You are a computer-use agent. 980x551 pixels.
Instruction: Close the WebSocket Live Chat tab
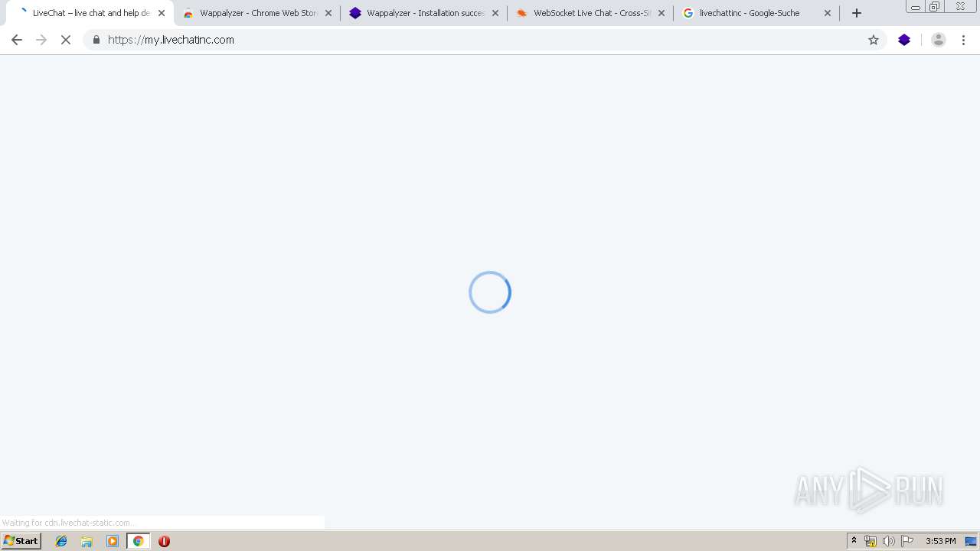coord(661,13)
